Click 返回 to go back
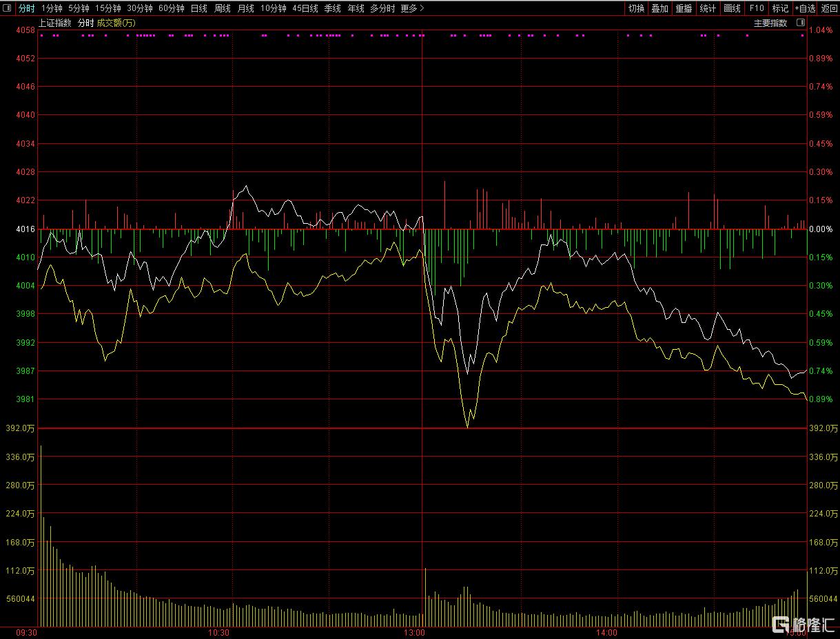 tap(829, 8)
